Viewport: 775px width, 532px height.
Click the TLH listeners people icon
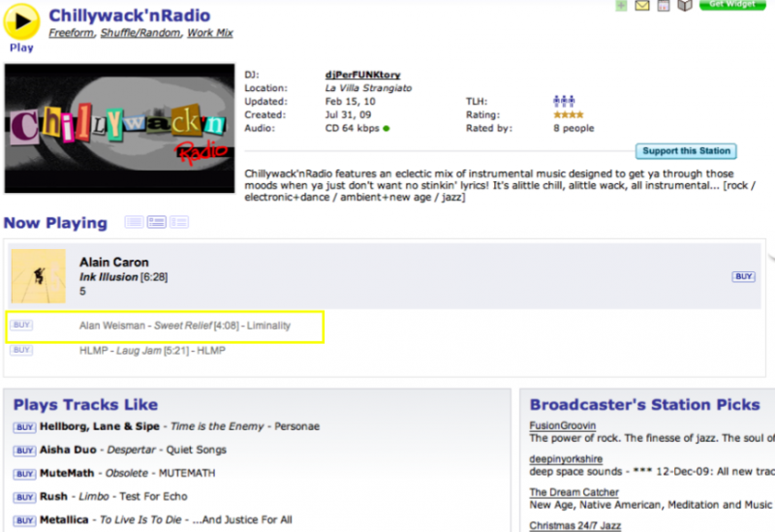tap(564, 101)
